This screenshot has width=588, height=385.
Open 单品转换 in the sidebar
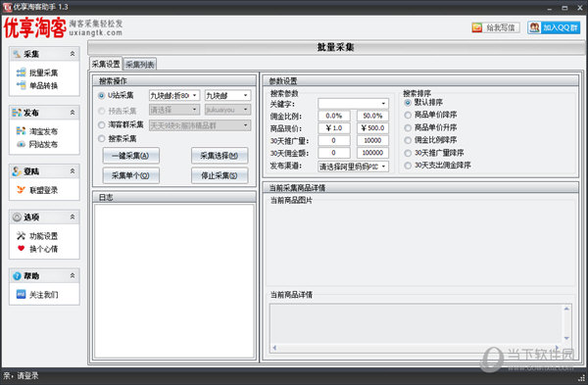[x=37, y=85]
